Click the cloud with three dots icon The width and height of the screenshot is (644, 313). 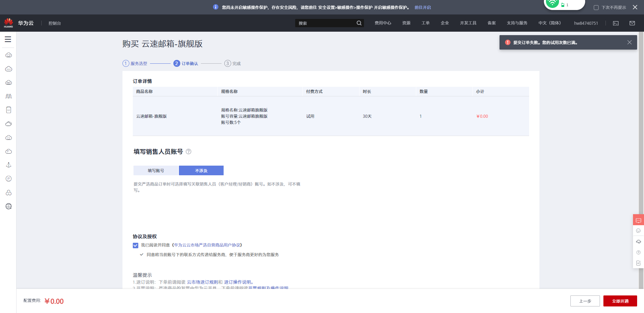tap(9, 69)
